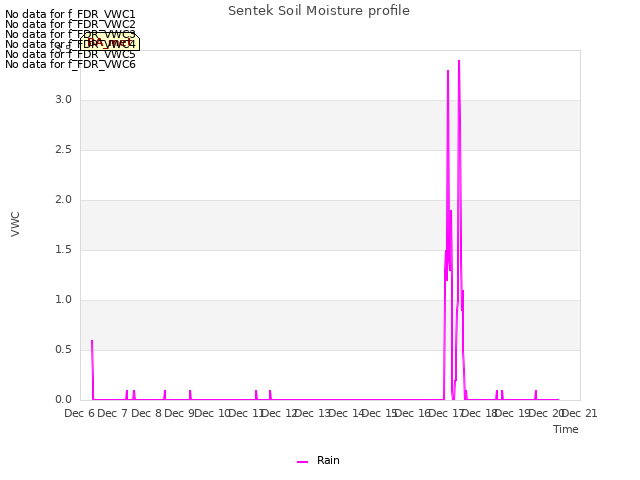640x480 pixels.
Task: Click the 1.5 y-axis tick label
Action: coord(64,250)
